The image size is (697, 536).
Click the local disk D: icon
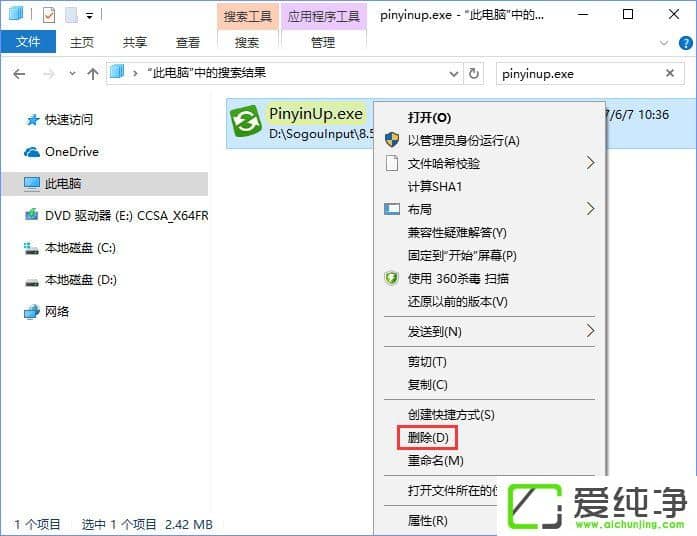click(x=32, y=281)
